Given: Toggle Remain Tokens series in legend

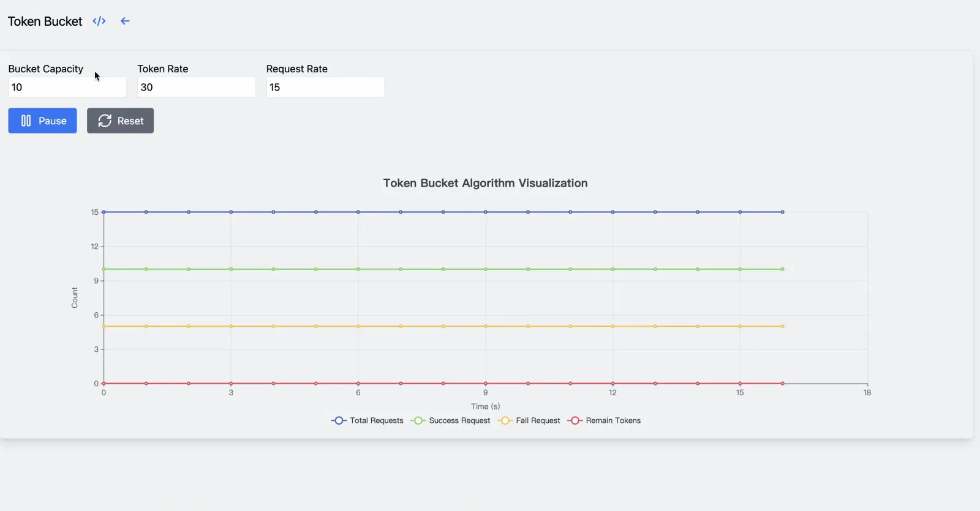Looking at the screenshot, I should 612,420.
